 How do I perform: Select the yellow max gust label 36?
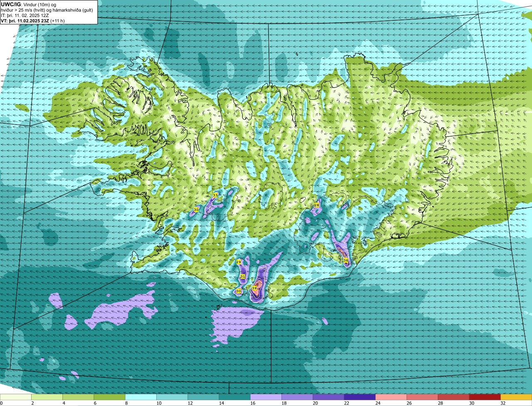tap(346, 260)
